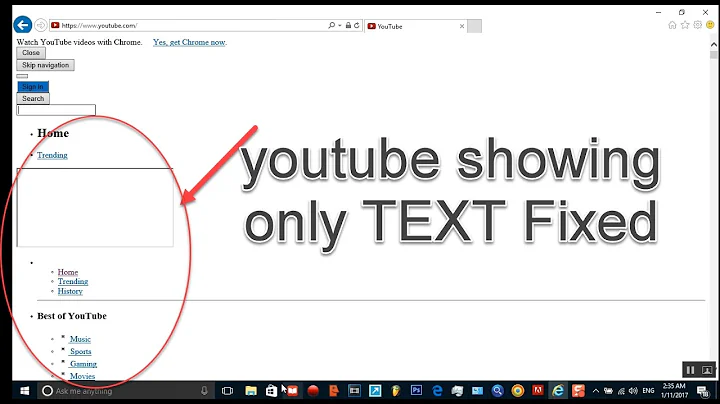The height and width of the screenshot is (404, 720).
Task: Click the volume speaker tray icon
Action: click(x=634, y=391)
